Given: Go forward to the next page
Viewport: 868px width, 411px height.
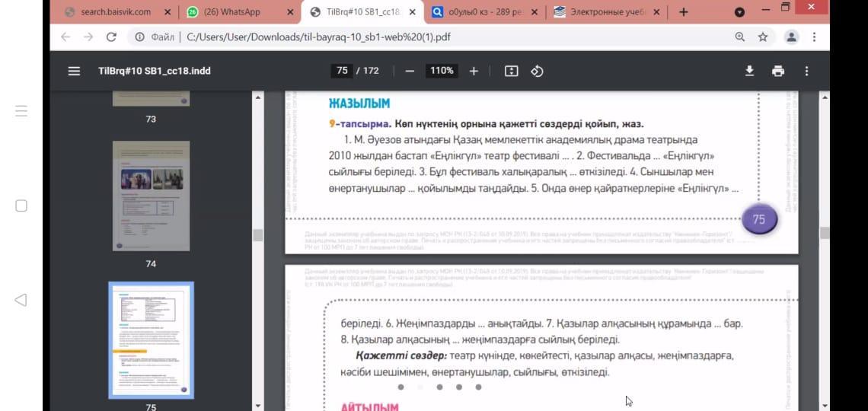Looking at the screenshot, I should pyautogui.click(x=88, y=37).
